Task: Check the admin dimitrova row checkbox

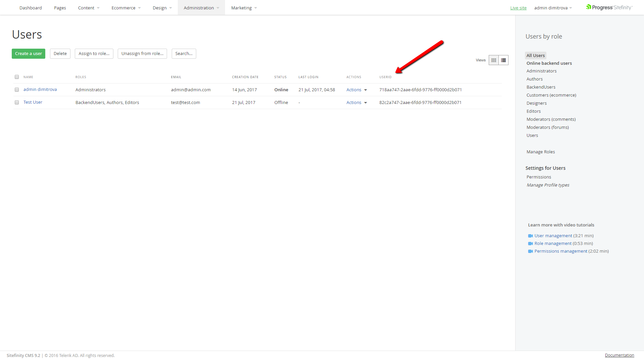Action: click(x=17, y=90)
